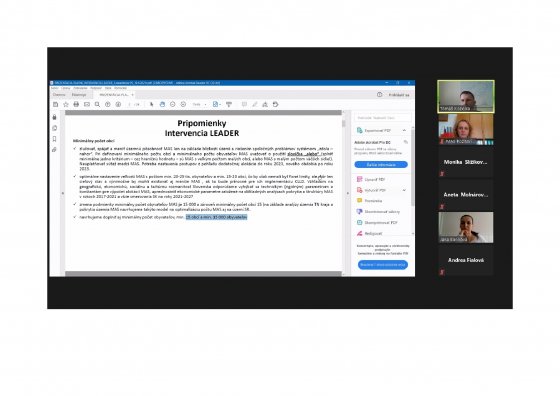Viewport: 560px width, 396px height.
Task: Open the Zobraziť menu
Action: coord(80,88)
